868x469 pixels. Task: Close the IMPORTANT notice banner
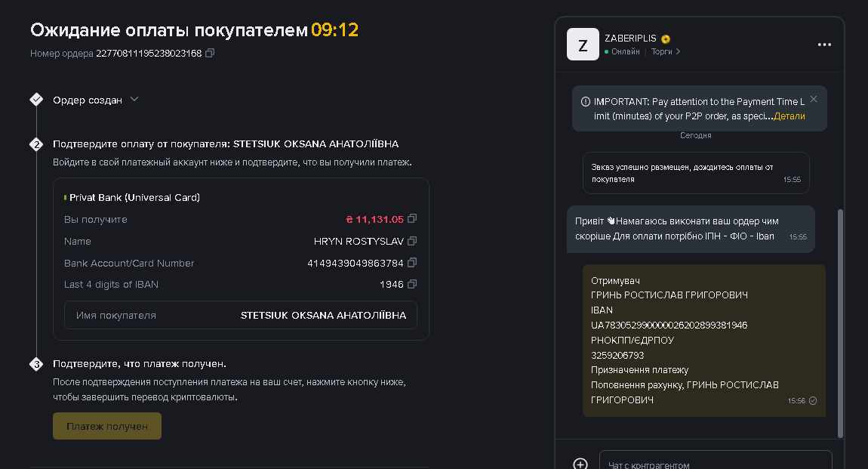point(813,99)
